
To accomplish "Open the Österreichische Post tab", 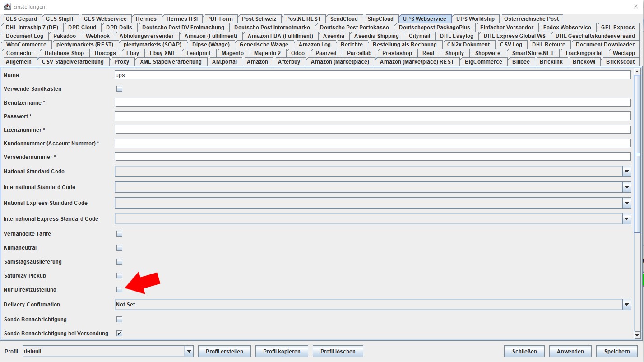I will 531,19.
